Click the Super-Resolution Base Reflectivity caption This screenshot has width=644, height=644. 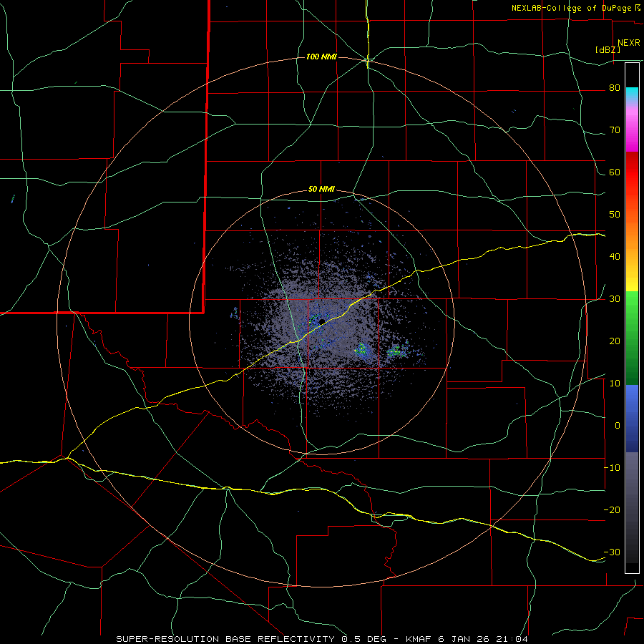tap(225, 639)
